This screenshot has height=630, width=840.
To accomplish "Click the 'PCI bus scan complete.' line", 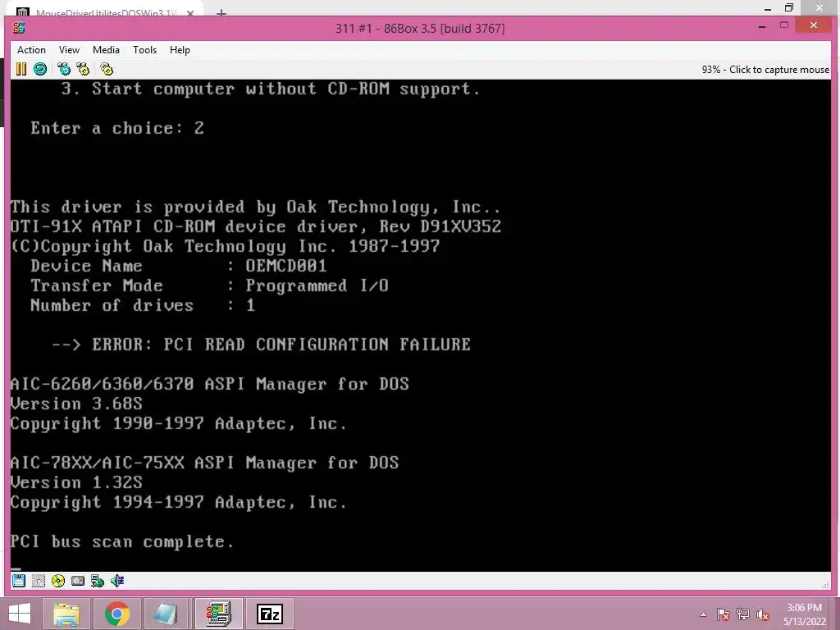I will (122, 541).
